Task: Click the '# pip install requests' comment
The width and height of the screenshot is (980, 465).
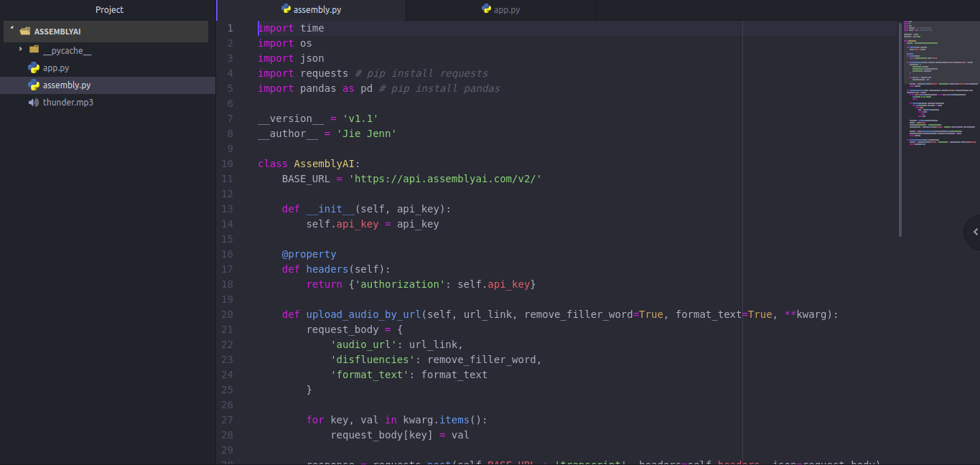Action: coord(421,73)
